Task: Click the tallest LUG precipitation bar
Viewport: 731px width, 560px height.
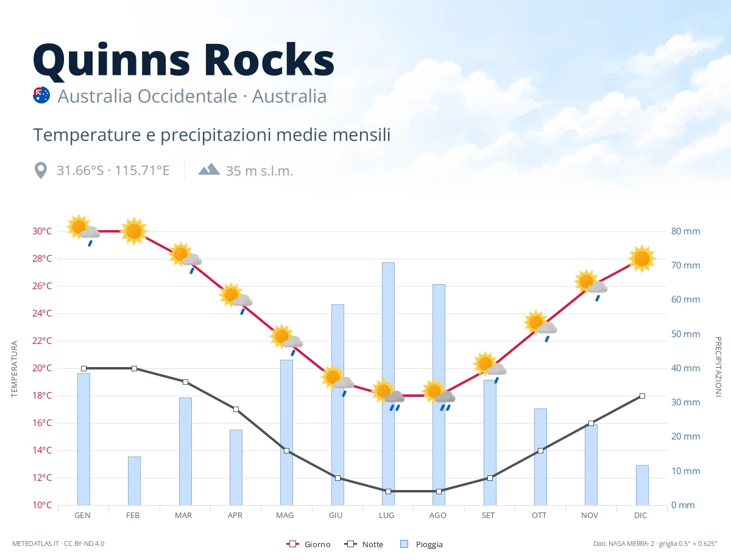Action: click(x=388, y=383)
